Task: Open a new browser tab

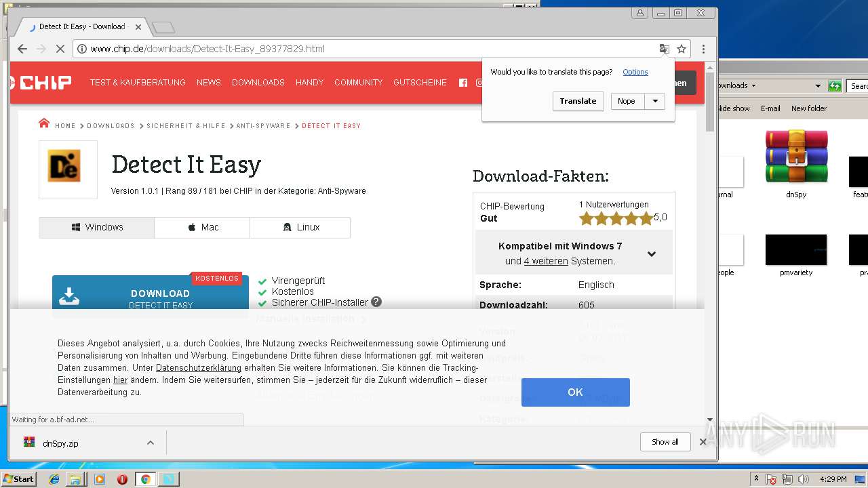Action: point(163,27)
